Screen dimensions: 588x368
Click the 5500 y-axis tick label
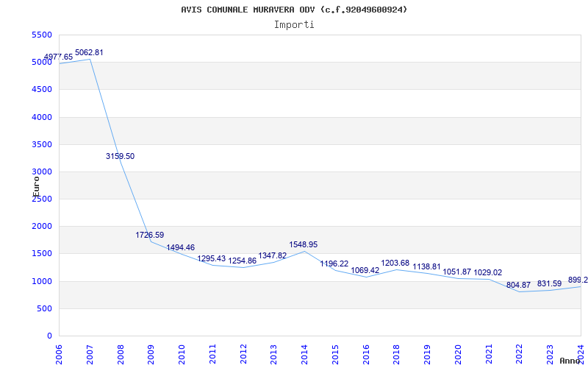pyautogui.click(x=42, y=35)
